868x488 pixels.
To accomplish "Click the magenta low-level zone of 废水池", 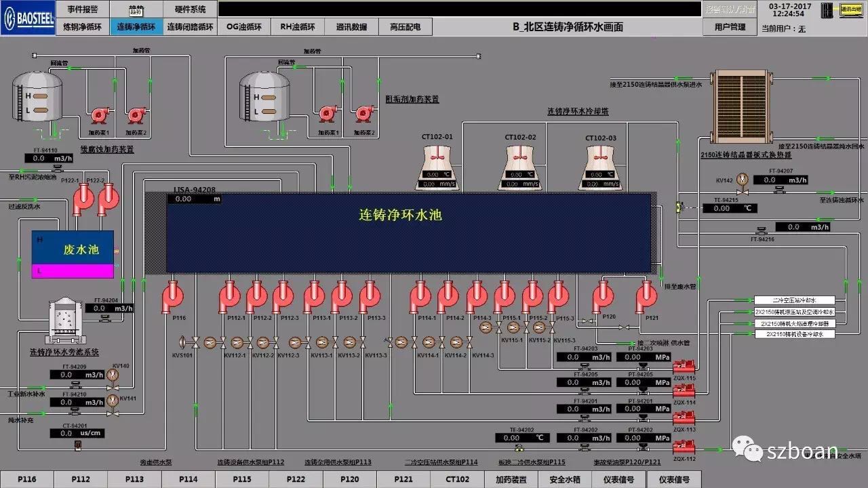I will point(73,271).
